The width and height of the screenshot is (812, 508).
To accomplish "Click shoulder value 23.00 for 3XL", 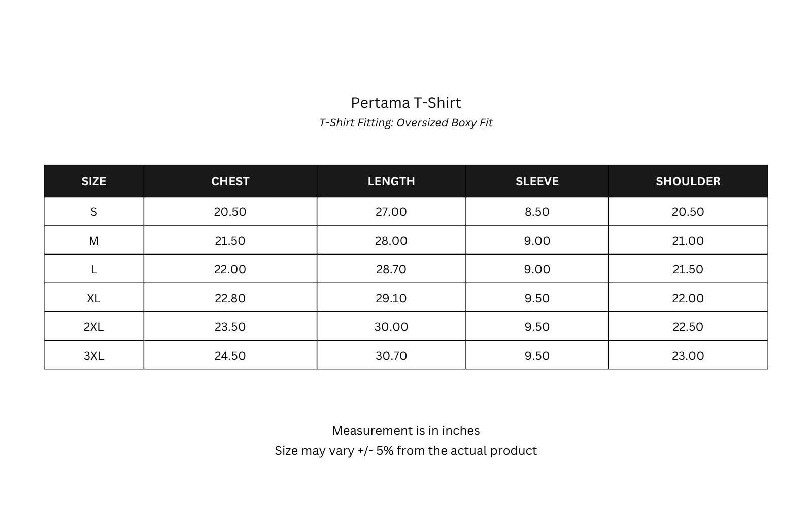I will pos(688,356).
